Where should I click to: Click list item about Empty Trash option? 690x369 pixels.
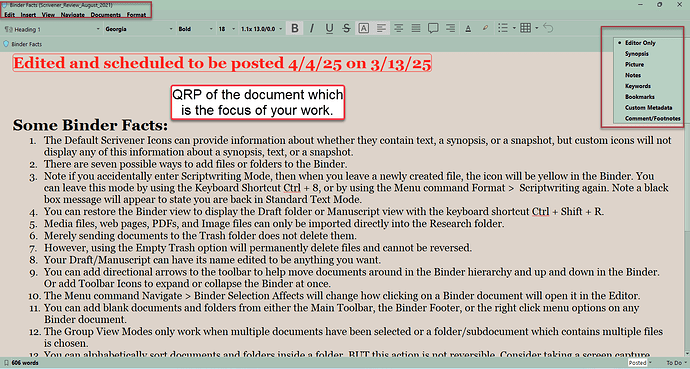coord(257,248)
